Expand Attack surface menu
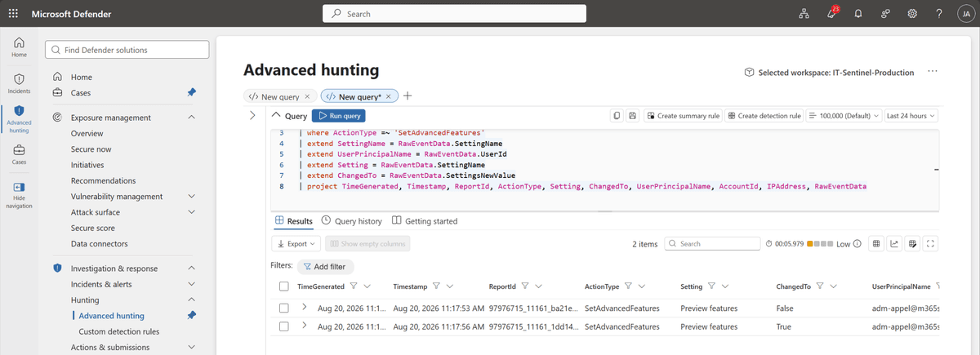Image resolution: width=980 pixels, height=355 pixels. click(191, 212)
